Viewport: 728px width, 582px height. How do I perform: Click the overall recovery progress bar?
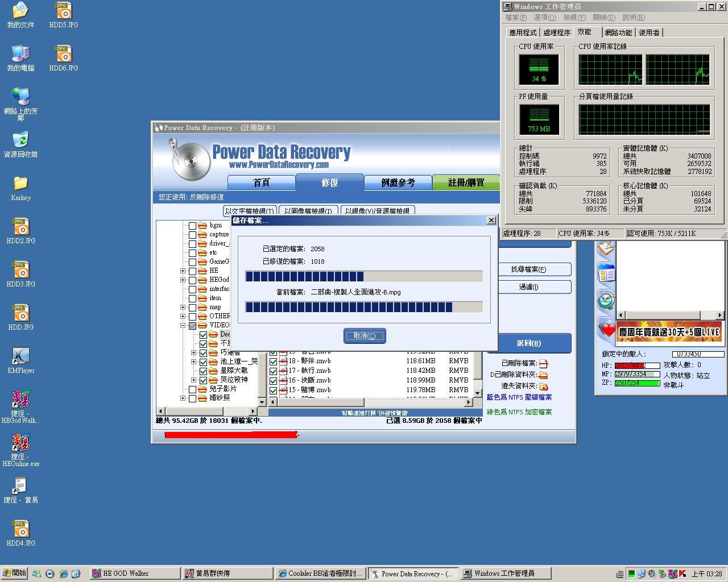[364, 277]
